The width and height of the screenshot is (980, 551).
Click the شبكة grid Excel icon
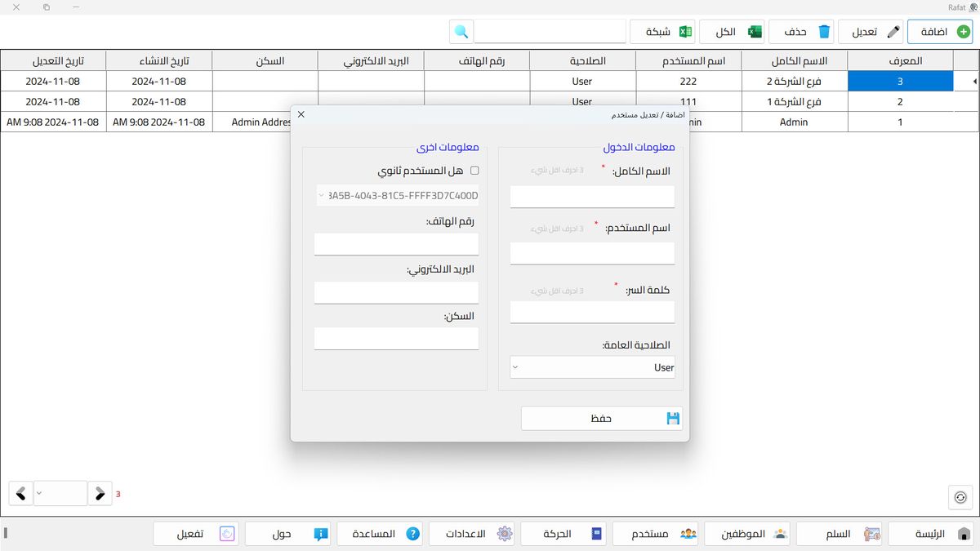tap(686, 32)
